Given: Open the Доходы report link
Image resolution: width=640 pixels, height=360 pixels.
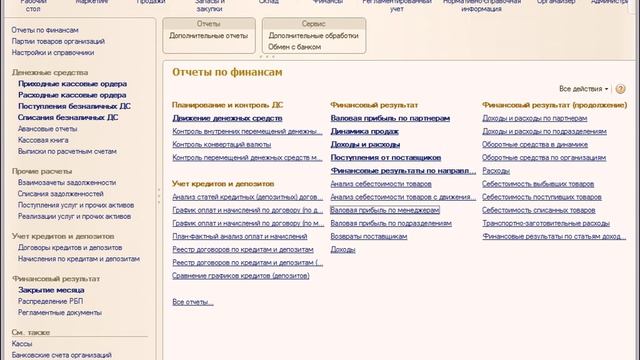Looking at the screenshot, I should 342,249.
